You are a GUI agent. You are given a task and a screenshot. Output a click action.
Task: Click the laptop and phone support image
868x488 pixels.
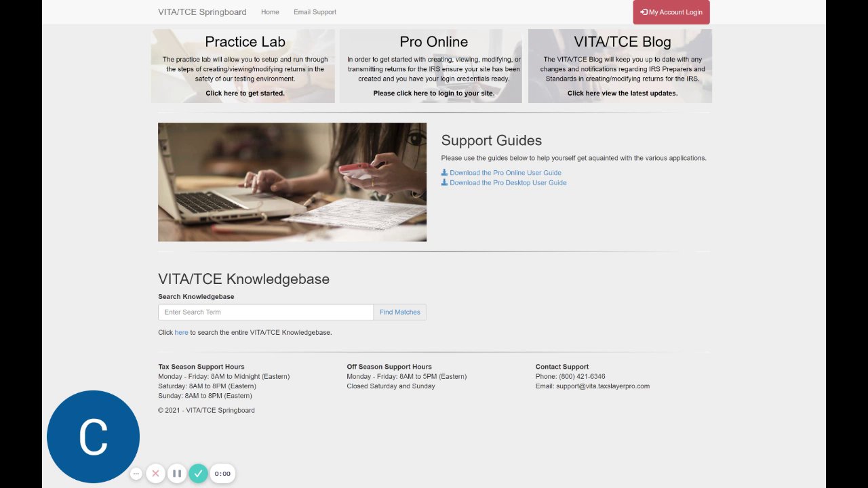pos(292,182)
